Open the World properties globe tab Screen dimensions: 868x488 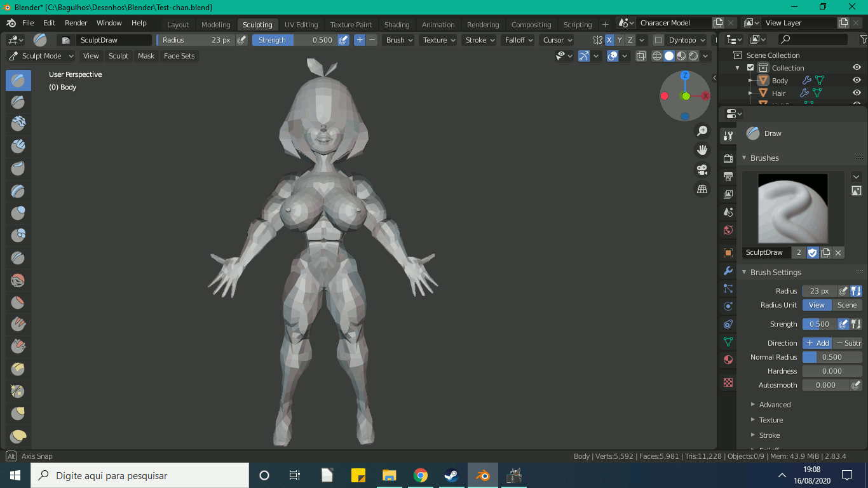(728, 230)
